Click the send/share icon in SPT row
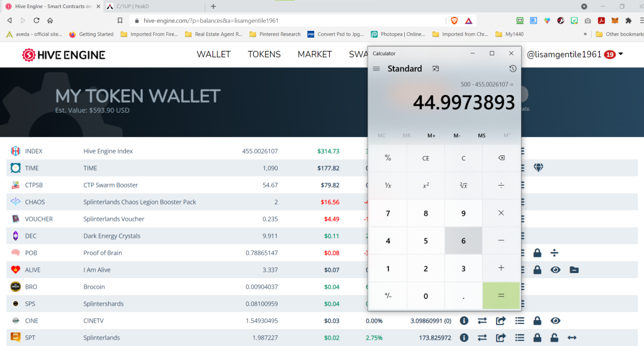Image resolution: width=644 pixels, height=346 pixels. pyautogui.click(x=500, y=337)
